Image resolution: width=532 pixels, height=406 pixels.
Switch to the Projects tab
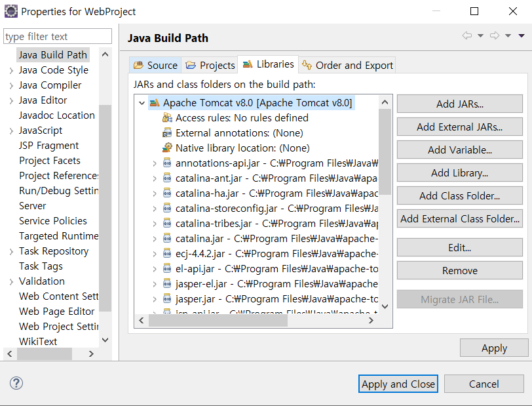(210, 65)
